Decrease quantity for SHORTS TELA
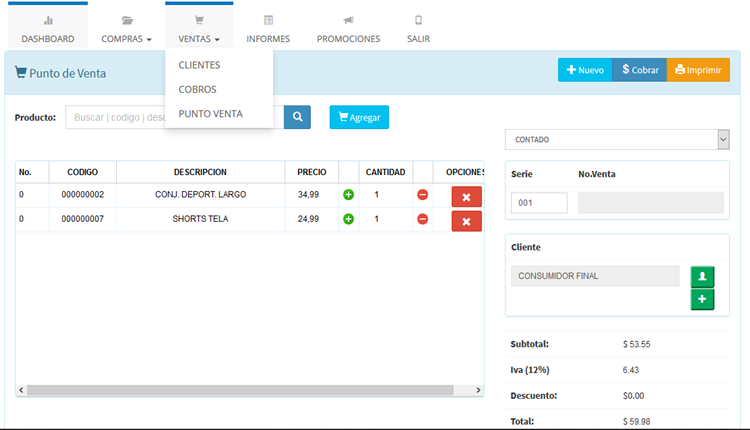Screen dimensions: 750x430 click(x=422, y=219)
